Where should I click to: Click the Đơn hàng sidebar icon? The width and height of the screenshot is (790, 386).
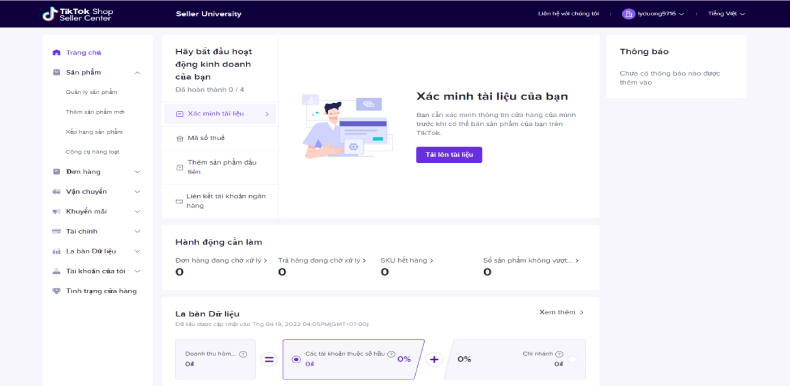[56, 172]
